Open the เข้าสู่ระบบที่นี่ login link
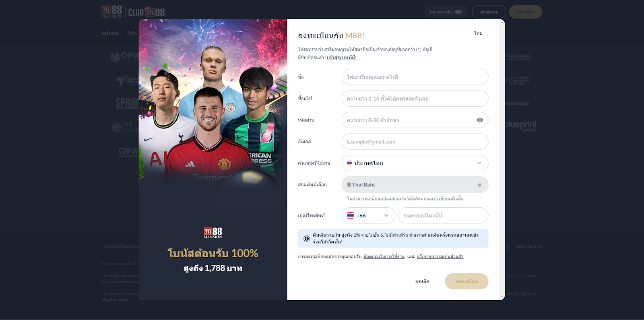Screen dimensions: 644x320 pos(342,58)
